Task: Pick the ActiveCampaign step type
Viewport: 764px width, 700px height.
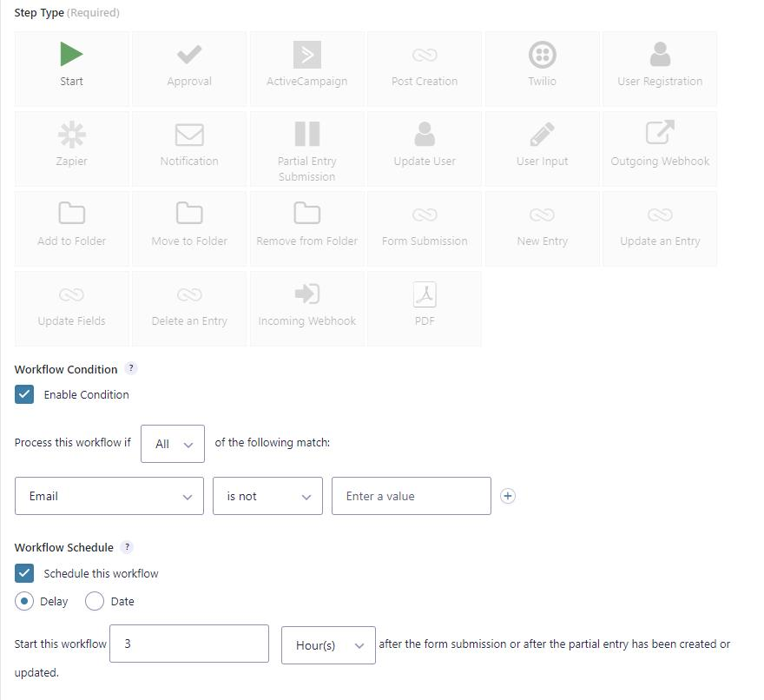Action: click(x=307, y=69)
